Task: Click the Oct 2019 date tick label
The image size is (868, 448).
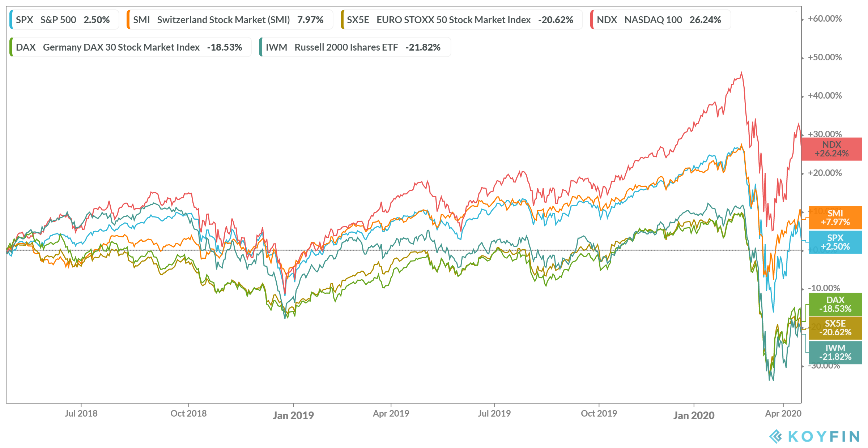Action: tap(599, 413)
